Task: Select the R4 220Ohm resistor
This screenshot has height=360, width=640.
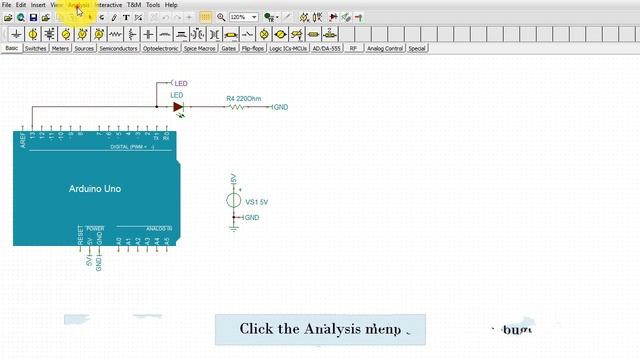Action: point(237,107)
